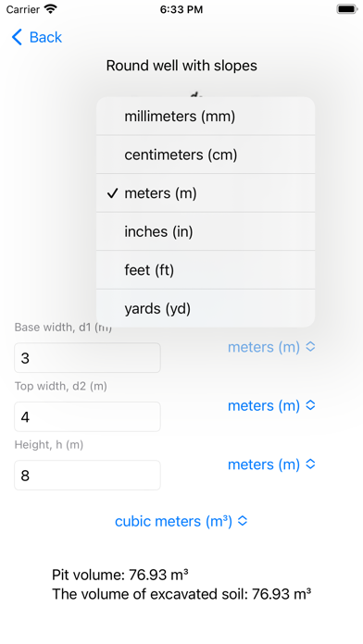Click up-down chevron beside Base width unit

tap(311, 347)
